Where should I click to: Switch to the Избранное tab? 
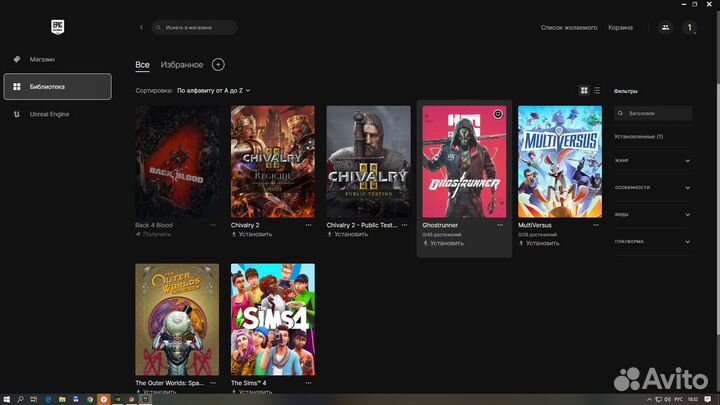click(182, 65)
